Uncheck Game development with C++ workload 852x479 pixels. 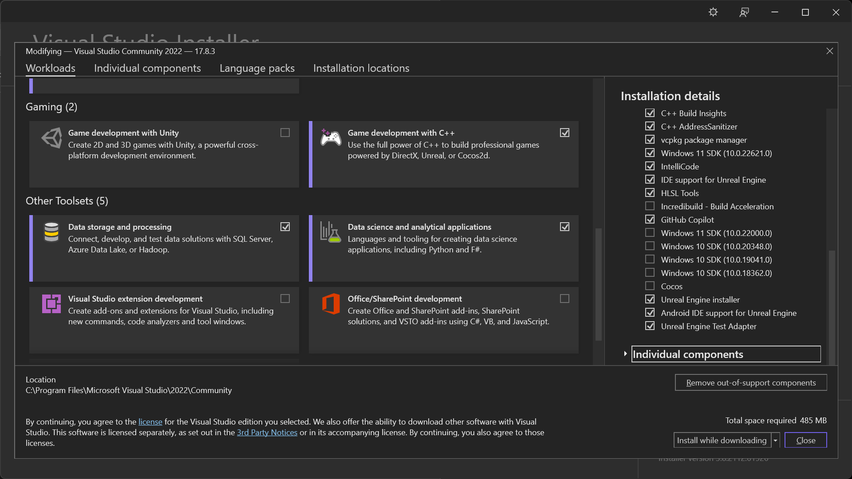565,133
